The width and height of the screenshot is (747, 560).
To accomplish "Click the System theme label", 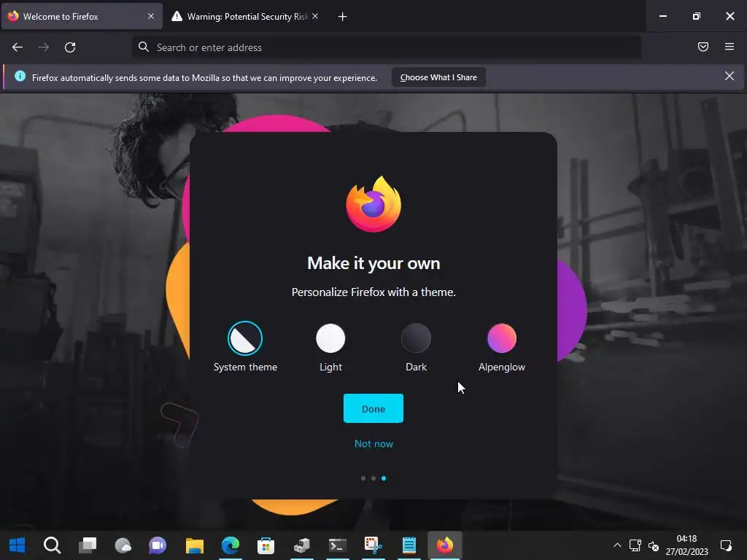I will (245, 367).
